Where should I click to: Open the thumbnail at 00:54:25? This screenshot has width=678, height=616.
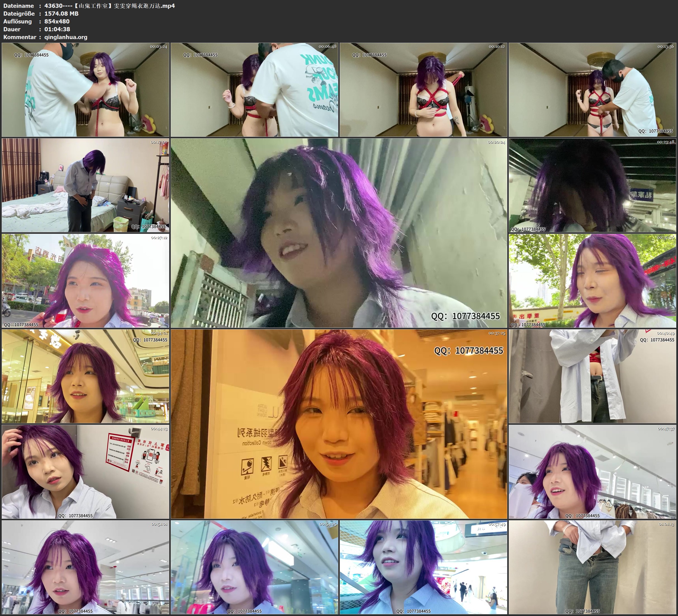[254, 567]
